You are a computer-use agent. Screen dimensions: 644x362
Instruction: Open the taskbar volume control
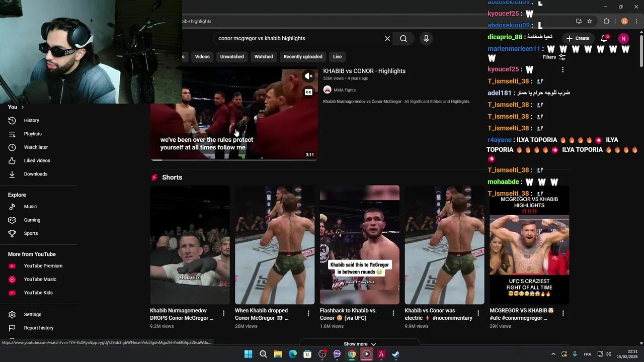[x=608, y=354]
